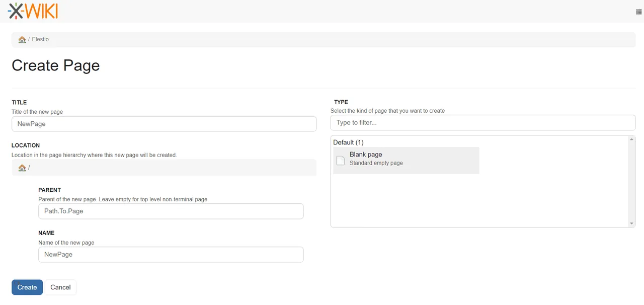Click the Blank page document icon
Viewport: 644px width, 305px height.
pos(341,161)
